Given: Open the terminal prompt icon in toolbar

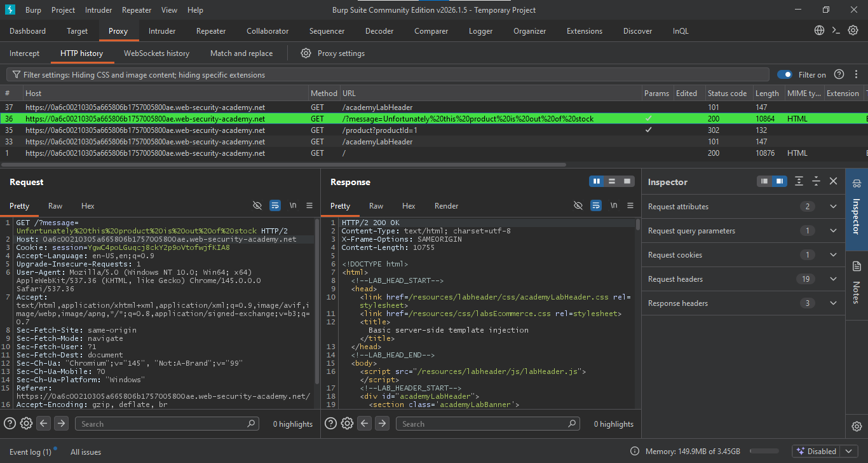Looking at the screenshot, I should point(836,31).
